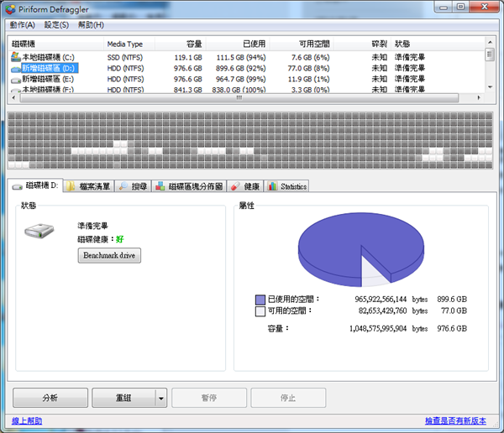Image resolution: width=504 pixels, height=433 pixels.
Task: Click the used space blue color swatch
Action: [260, 299]
